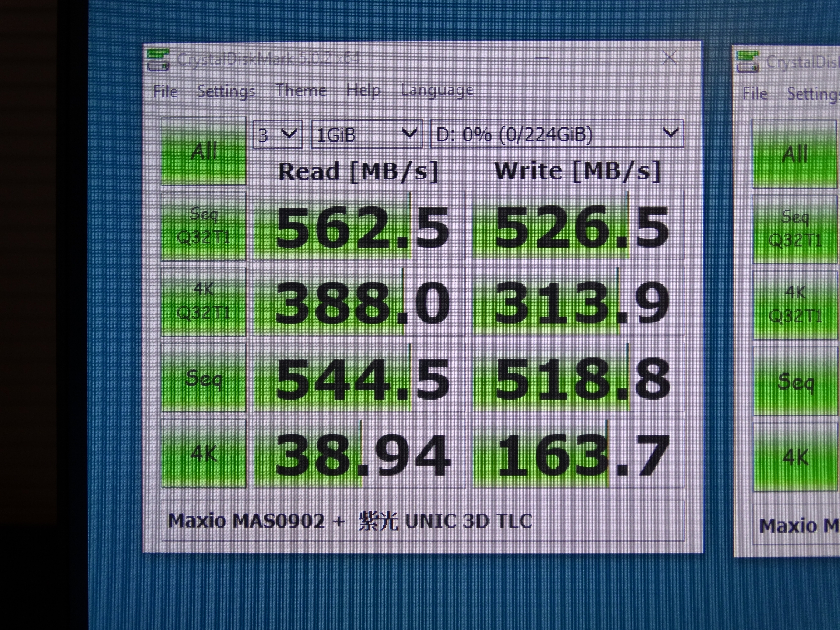This screenshot has width=840, height=630.
Task: Minimize the CrystalDiskMark window
Action: tap(542, 57)
